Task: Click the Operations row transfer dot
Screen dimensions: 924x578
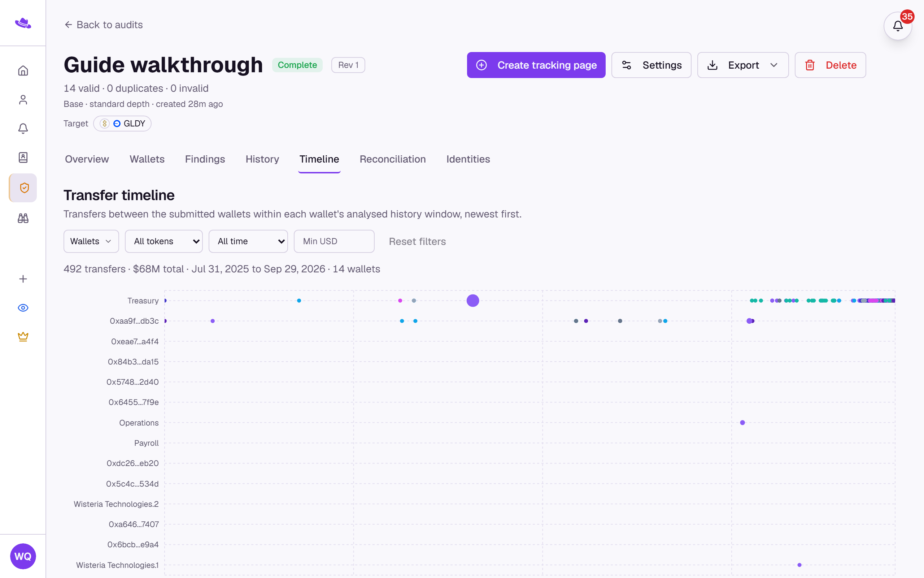Action: pos(742,422)
